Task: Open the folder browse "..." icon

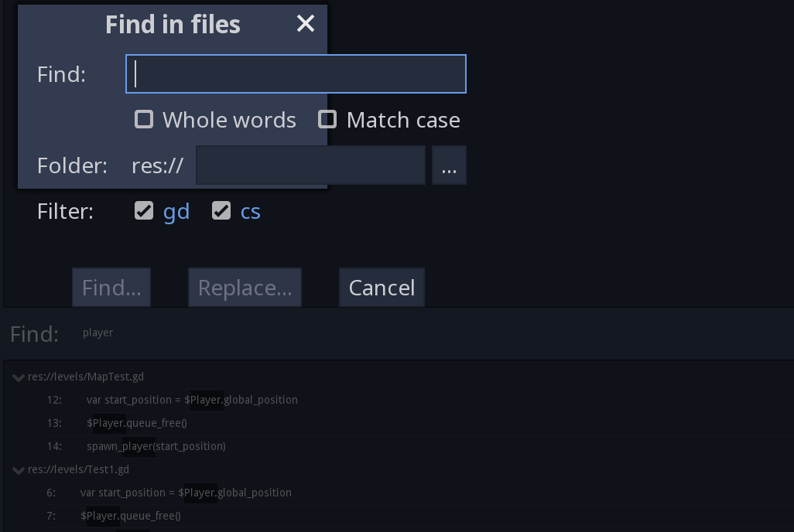Action: [449, 165]
